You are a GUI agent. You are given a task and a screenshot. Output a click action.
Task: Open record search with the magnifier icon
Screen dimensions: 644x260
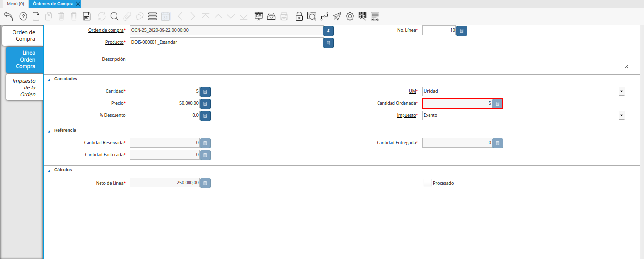[x=114, y=16]
